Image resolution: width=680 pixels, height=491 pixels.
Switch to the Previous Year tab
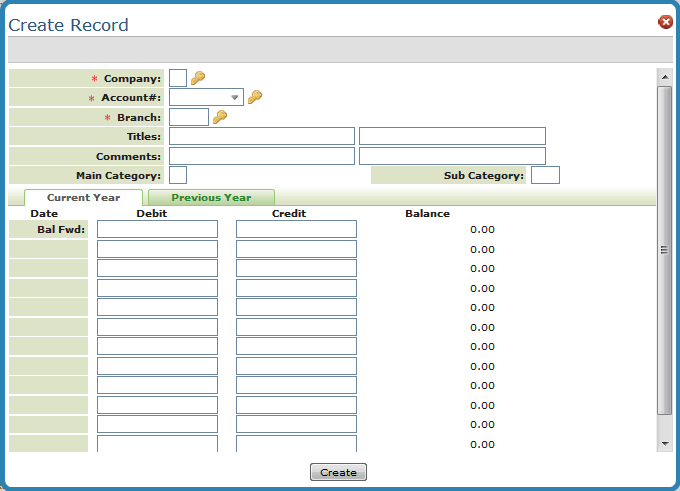click(x=211, y=198)
